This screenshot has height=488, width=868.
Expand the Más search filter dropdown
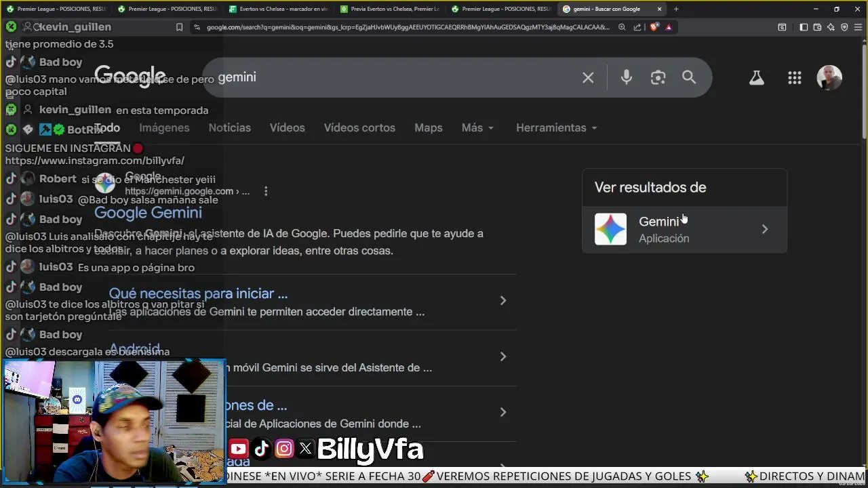click(x=477, y=127)
